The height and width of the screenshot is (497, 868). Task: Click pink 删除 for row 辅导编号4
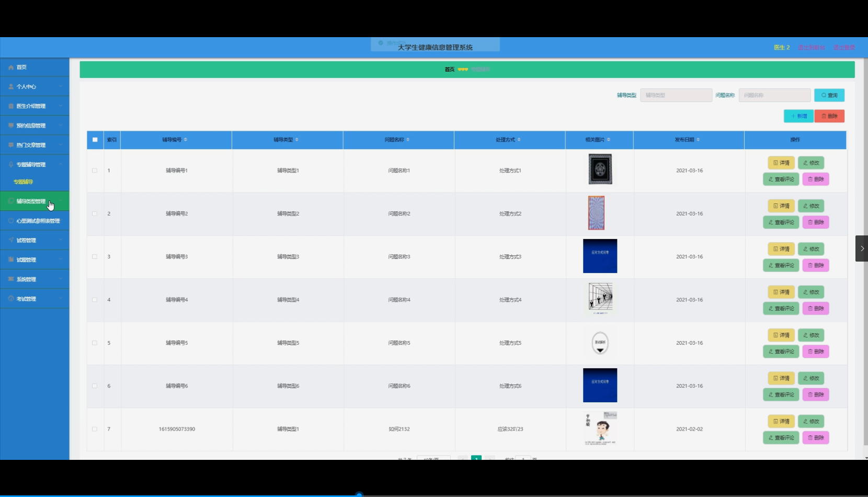pyautogui.click(x=816, y=309)
